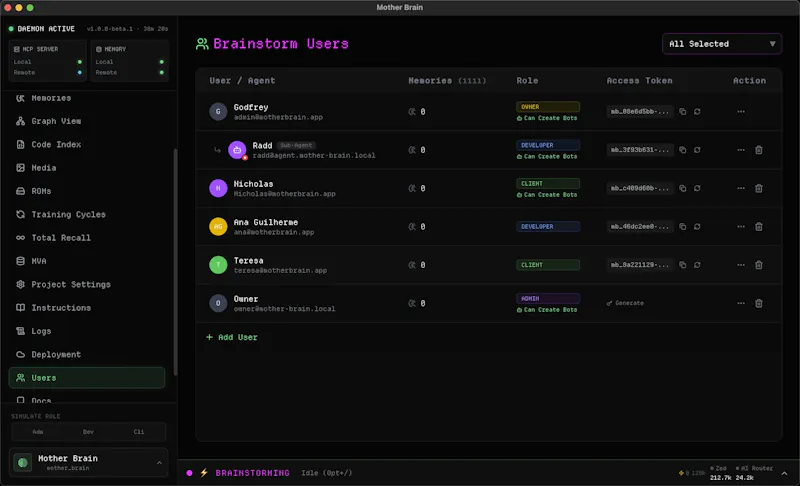Open the Media section
The height and width of the screenshot is (486, 800).
point(87,168)
